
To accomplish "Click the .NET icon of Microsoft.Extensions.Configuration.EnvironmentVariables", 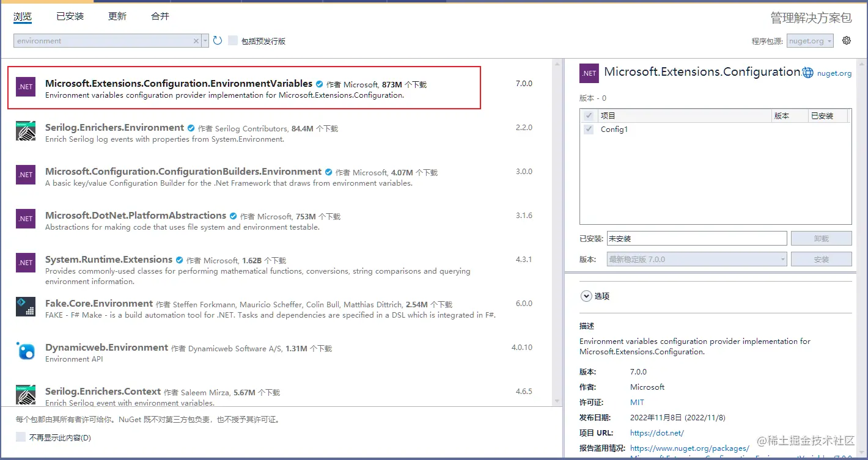I will coord(26,87).
